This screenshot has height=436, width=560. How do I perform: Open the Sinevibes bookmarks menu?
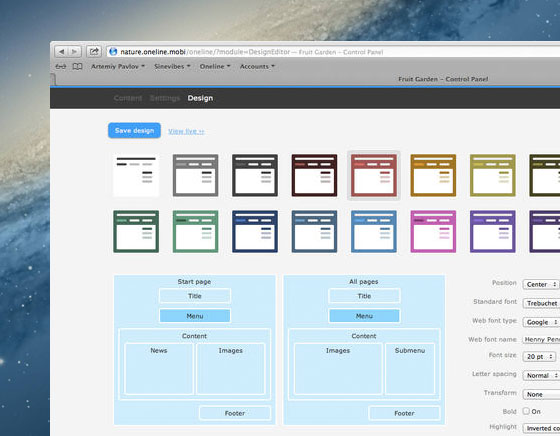tap(172, 66)
